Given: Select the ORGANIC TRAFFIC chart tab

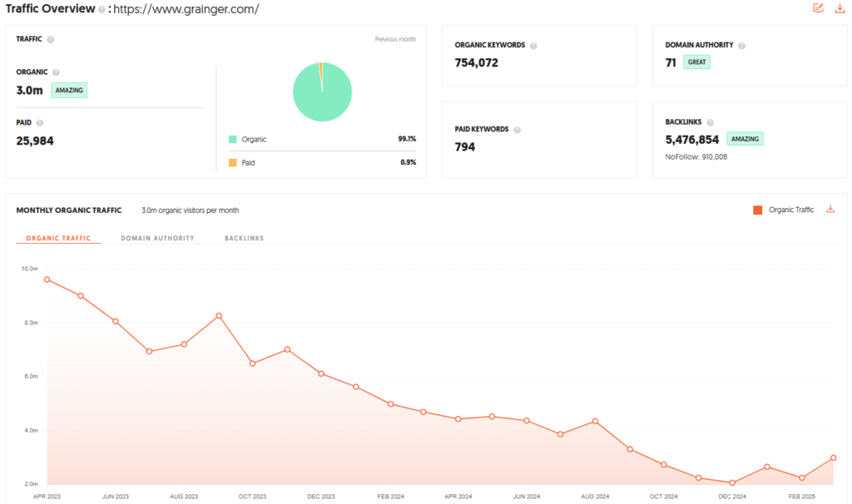Looking at the screenshot, I should tap(58, 238).
